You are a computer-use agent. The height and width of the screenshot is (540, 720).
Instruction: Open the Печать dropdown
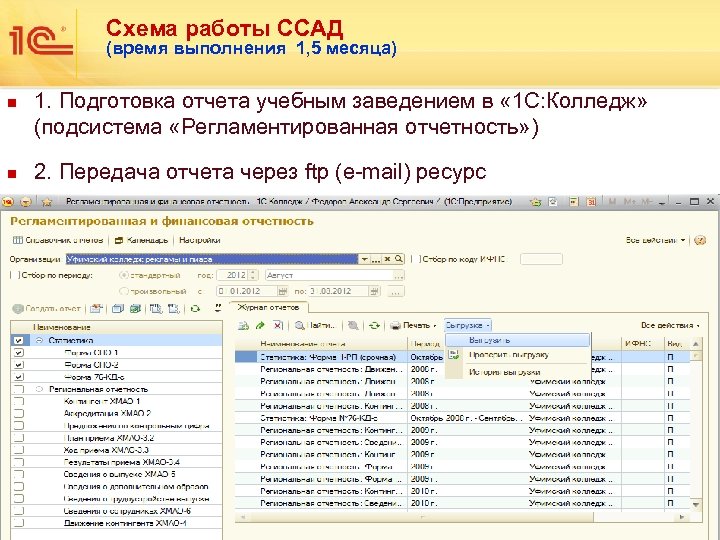click(x=435, y=326)
